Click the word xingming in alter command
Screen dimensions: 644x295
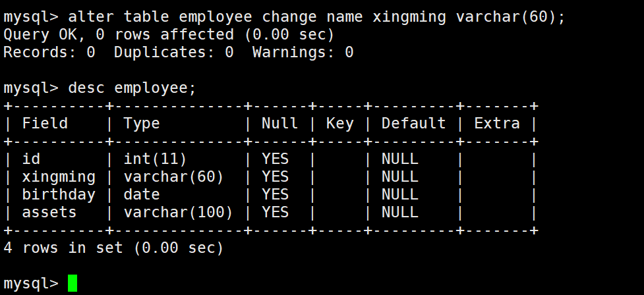tap(409, 17)
